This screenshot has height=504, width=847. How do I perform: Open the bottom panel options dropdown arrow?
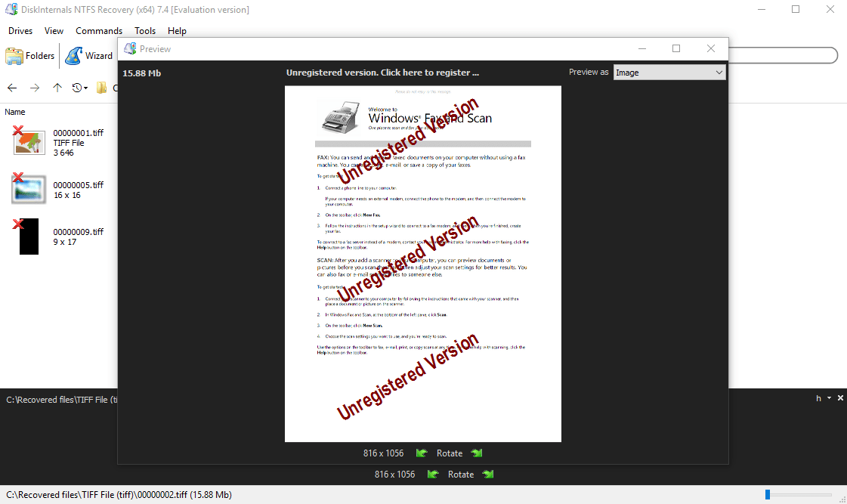[829, 398]
